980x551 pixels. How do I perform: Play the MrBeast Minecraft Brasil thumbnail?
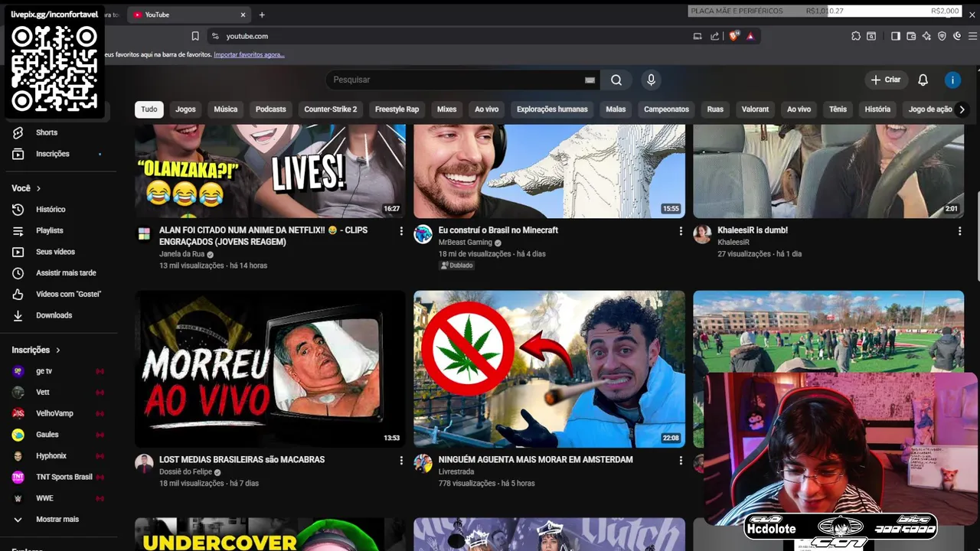tap(550, 171)
